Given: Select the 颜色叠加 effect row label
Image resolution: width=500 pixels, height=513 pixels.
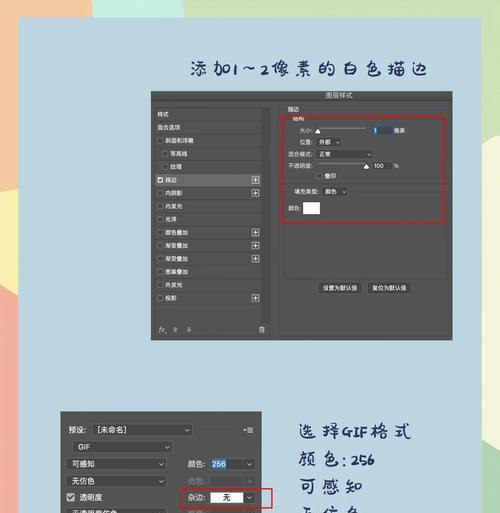Looking at the screenshot, I should (x=177, y=232).
